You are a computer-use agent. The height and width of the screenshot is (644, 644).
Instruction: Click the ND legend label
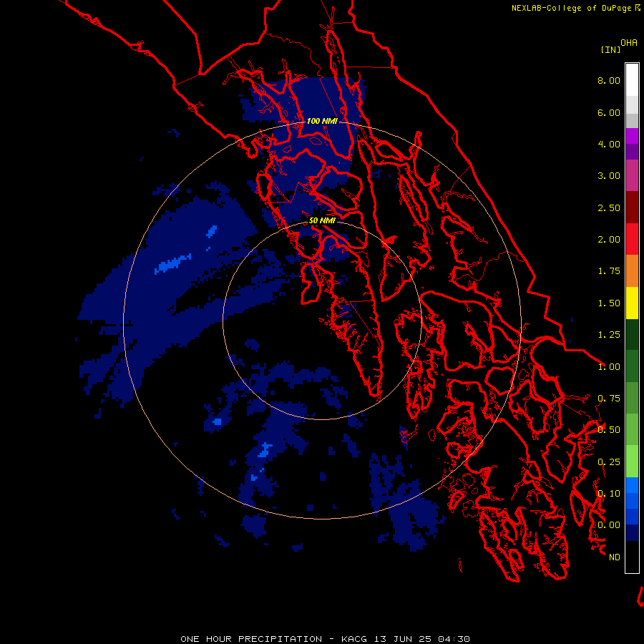pos(615,557)
